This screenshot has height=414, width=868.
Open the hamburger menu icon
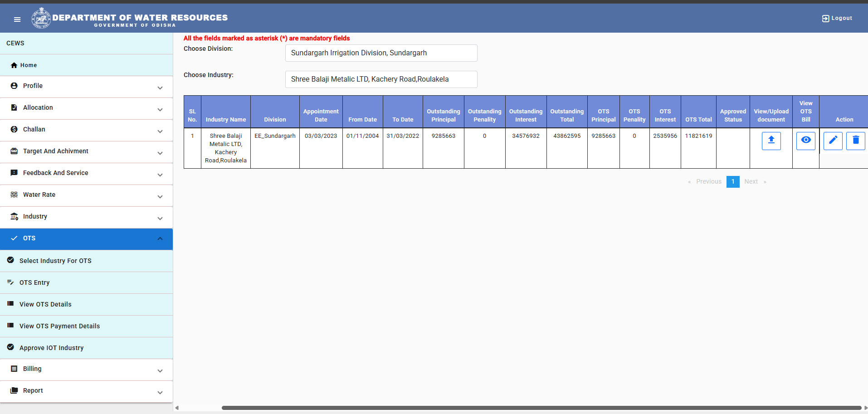17,19
